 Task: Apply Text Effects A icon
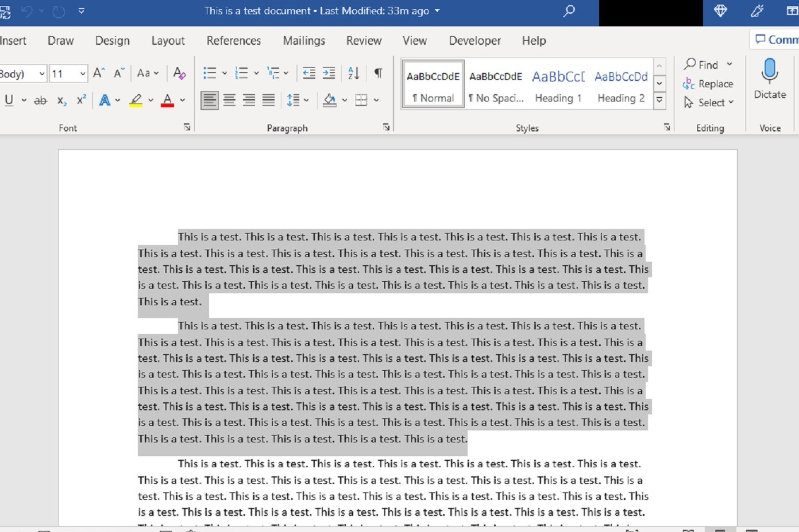click(x=105, y=100)
